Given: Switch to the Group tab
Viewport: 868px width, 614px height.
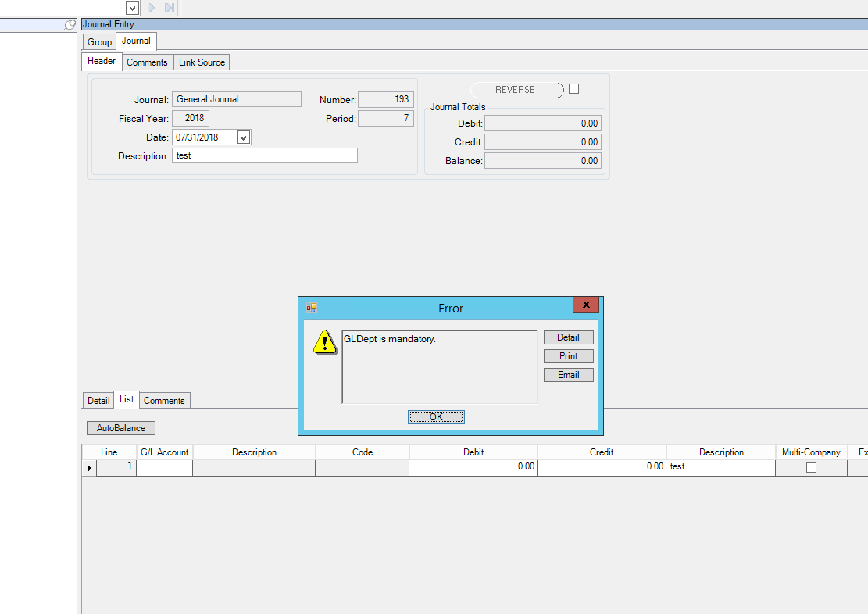Looking at the screenshot, I should (x=100, y=42).
